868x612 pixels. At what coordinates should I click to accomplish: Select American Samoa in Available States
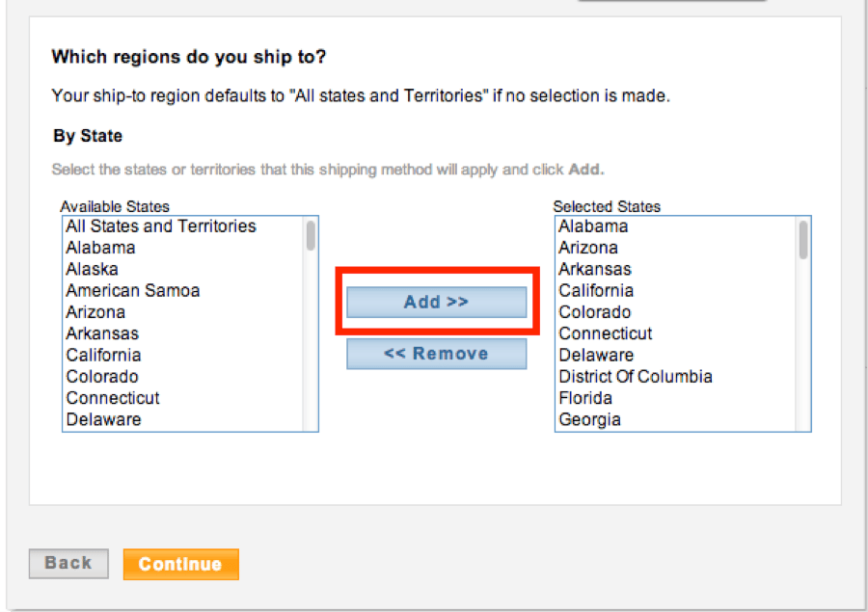pyautogui.click(x=132, y=290)
